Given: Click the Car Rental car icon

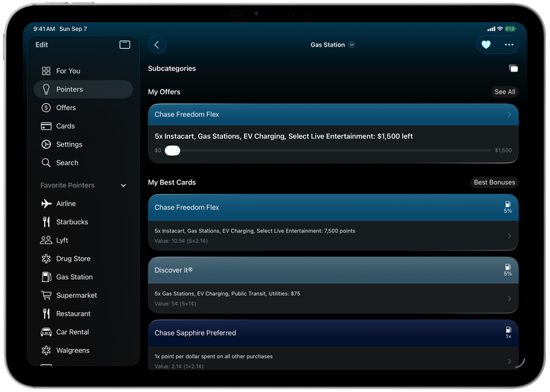Looking at the screenshot, I should point(46,332).
